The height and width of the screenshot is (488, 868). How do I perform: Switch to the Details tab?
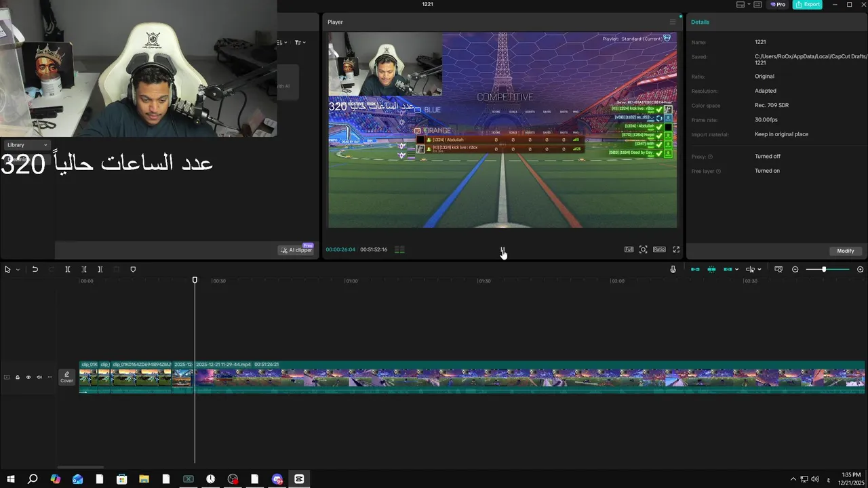pos(700,22)
